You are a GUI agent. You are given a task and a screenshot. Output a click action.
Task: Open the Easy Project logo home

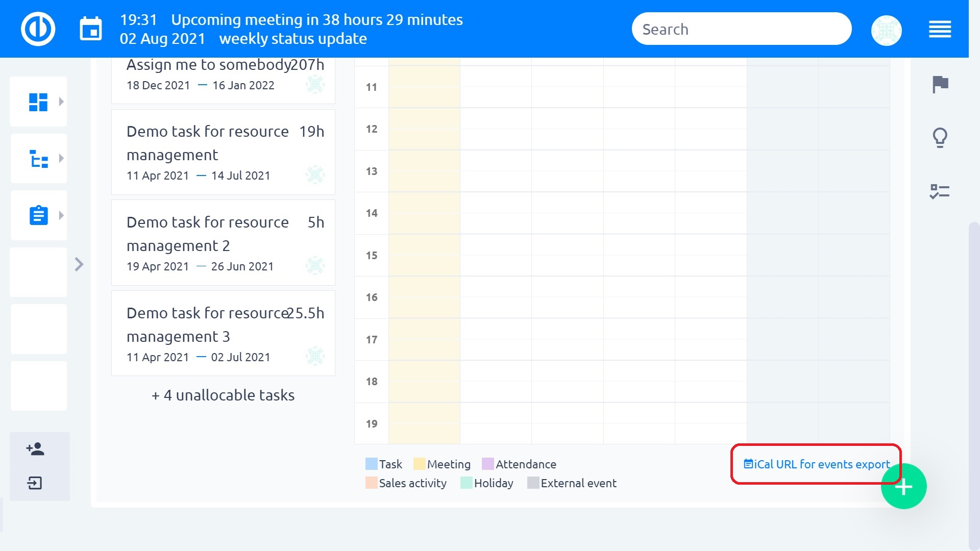pyautogui.click(x=38, y=29)
